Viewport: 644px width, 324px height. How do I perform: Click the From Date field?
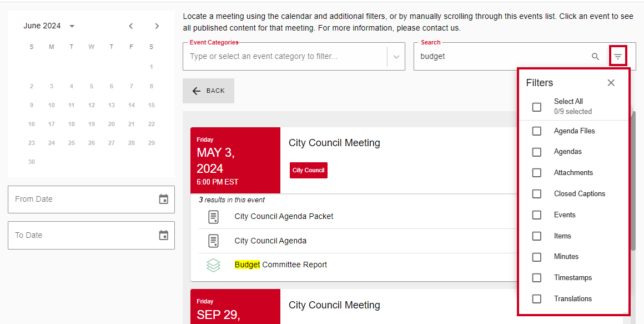pyautogui.click(x=91, y=200)
